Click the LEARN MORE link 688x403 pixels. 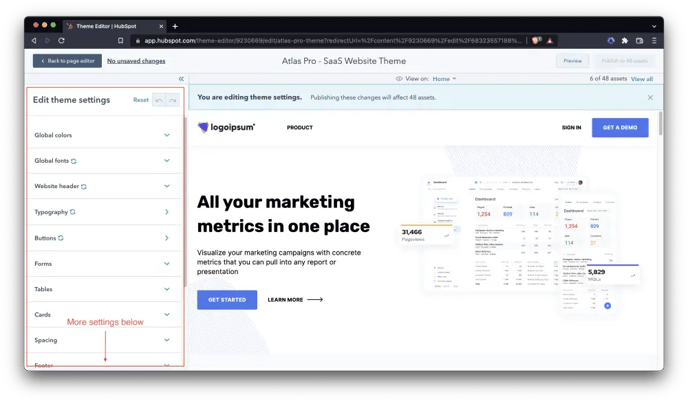[x=295, y=300]
